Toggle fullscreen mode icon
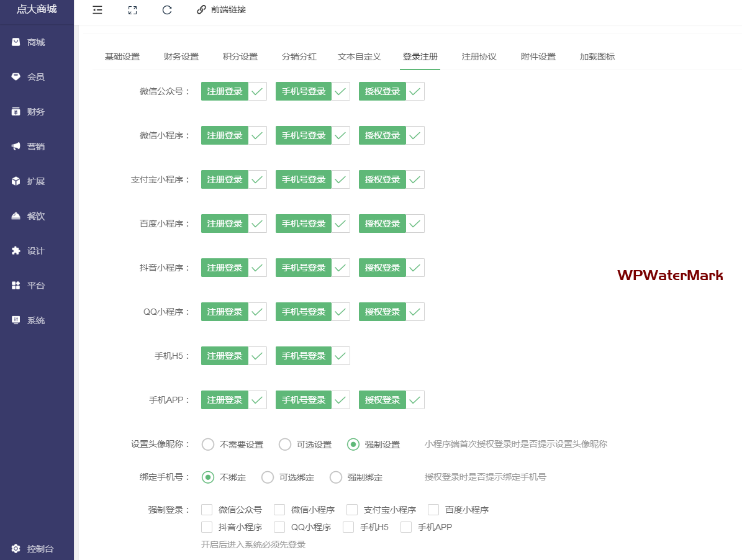This screenshot has height=560, width=742. coord(132,10)
